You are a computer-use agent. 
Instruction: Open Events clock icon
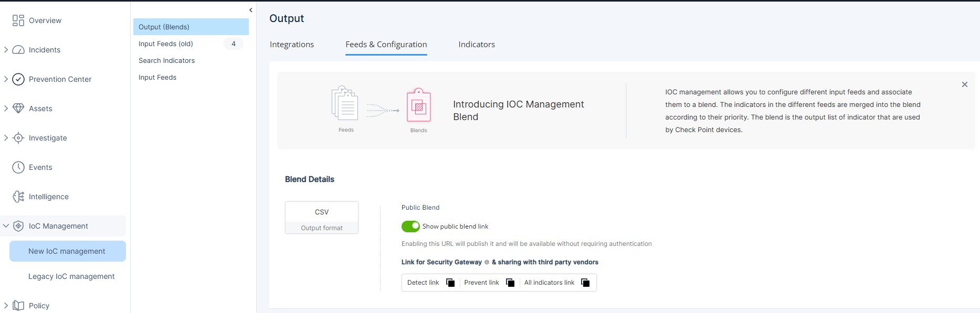18,167
